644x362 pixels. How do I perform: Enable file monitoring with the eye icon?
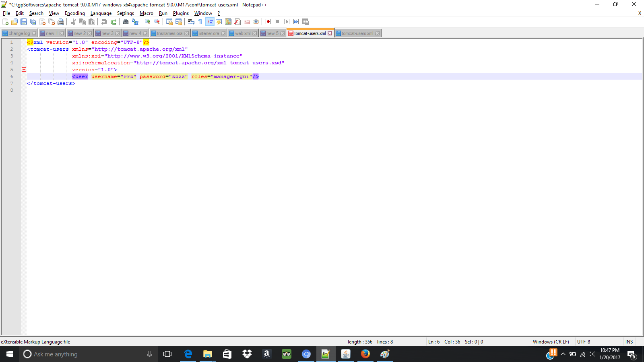(x=256, y=22)
